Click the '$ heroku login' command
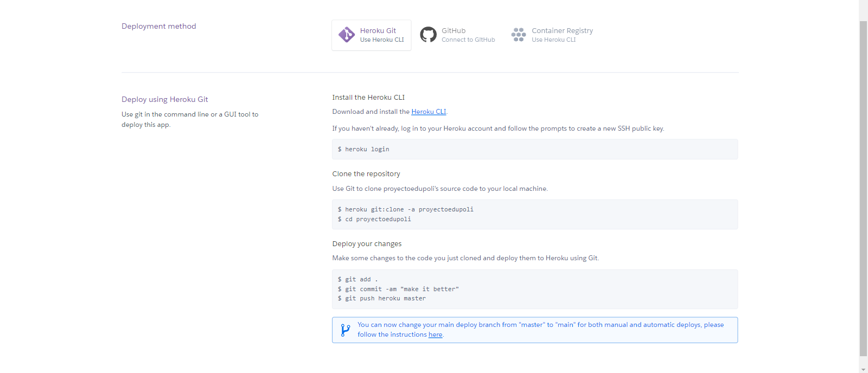The height and width of the screenshot is (373, 868). tap(363, 149)
